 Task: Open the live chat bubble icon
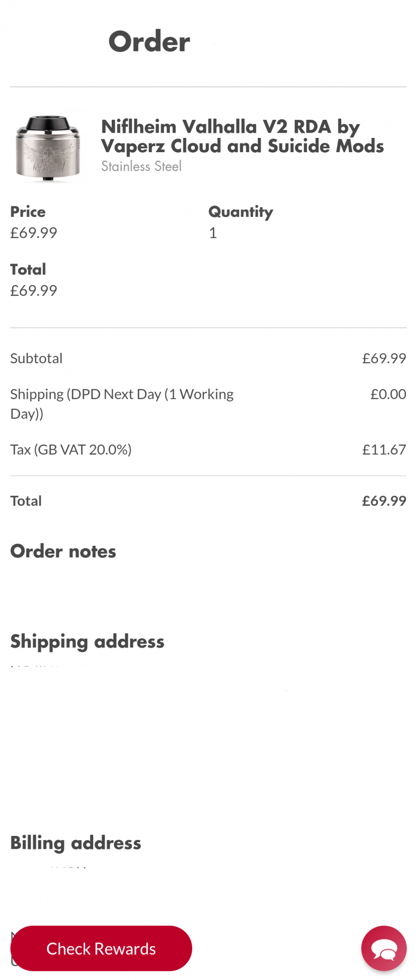(x=383, y=948)
